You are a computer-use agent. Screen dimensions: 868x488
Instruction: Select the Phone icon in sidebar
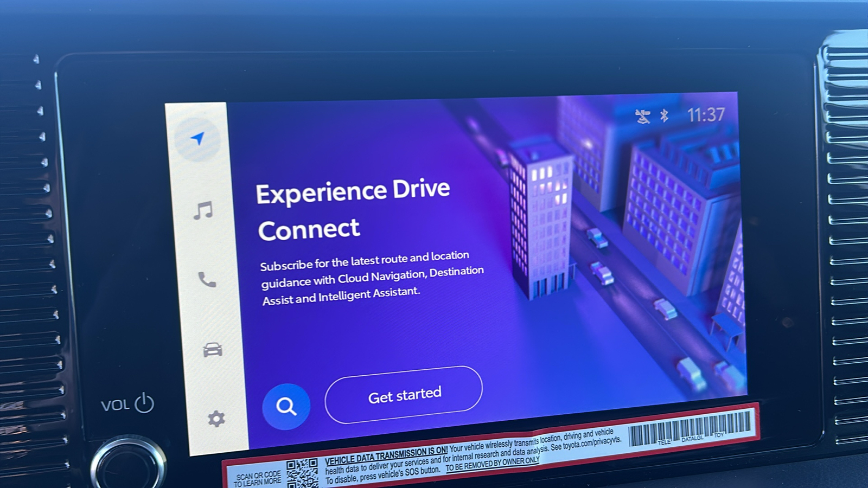point(207,280)
